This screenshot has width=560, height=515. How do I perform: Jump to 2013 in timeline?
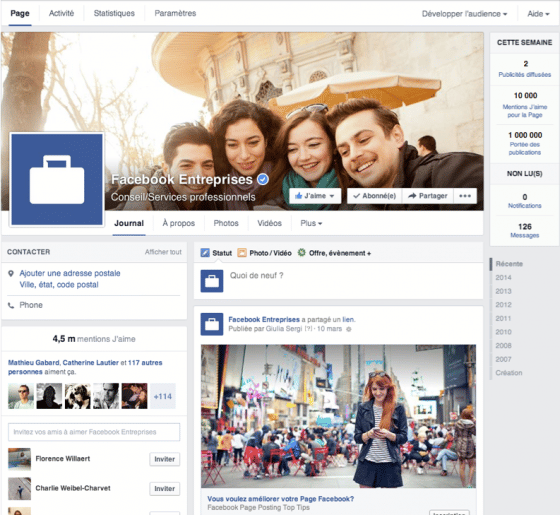[504, 291]
